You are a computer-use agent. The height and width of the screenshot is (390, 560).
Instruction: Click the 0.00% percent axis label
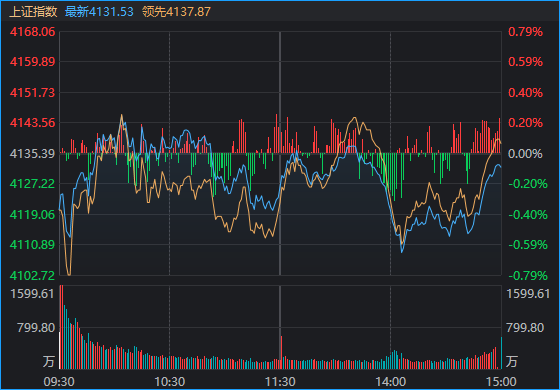click(x=525, y=154)
